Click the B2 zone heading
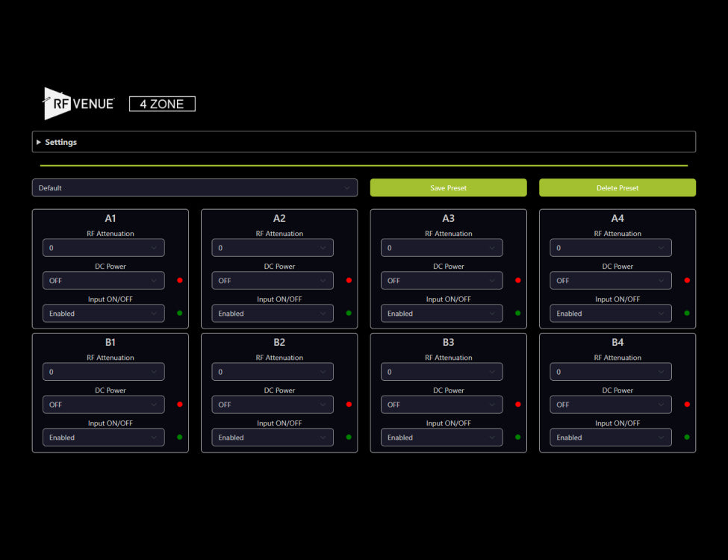Viewport: 728px width, 560px height. click(x=279, y=342)
